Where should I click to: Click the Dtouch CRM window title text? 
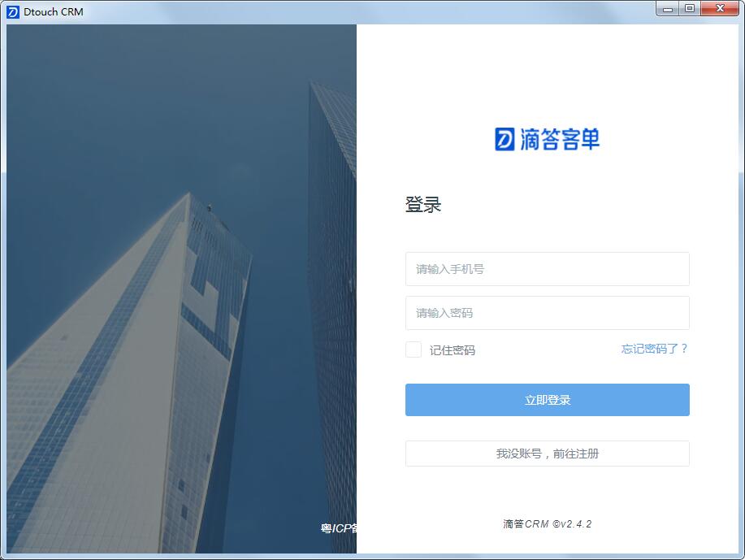tap(54, 12)
